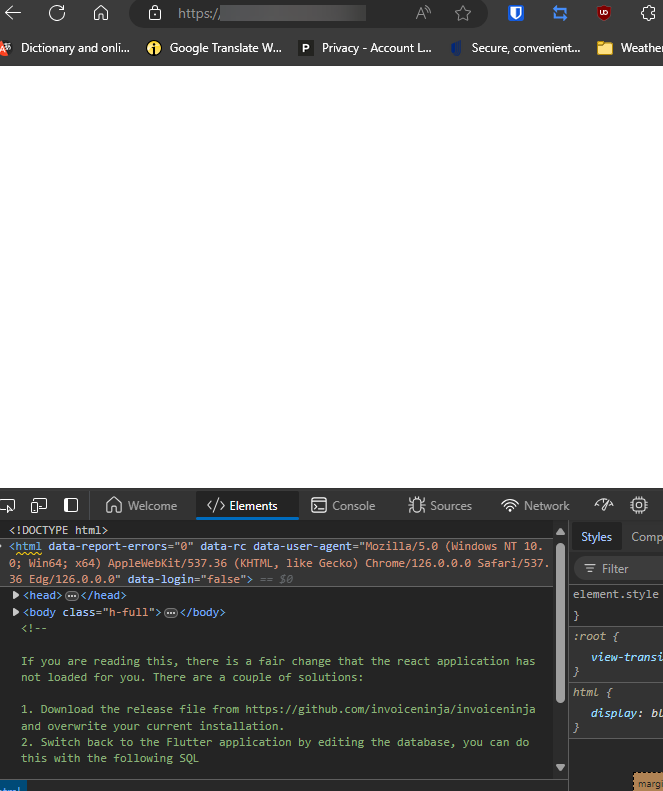The width and height of the screenshot is (663, 791).
Task: Expand the body class h-full node
Action: (16, 612)
